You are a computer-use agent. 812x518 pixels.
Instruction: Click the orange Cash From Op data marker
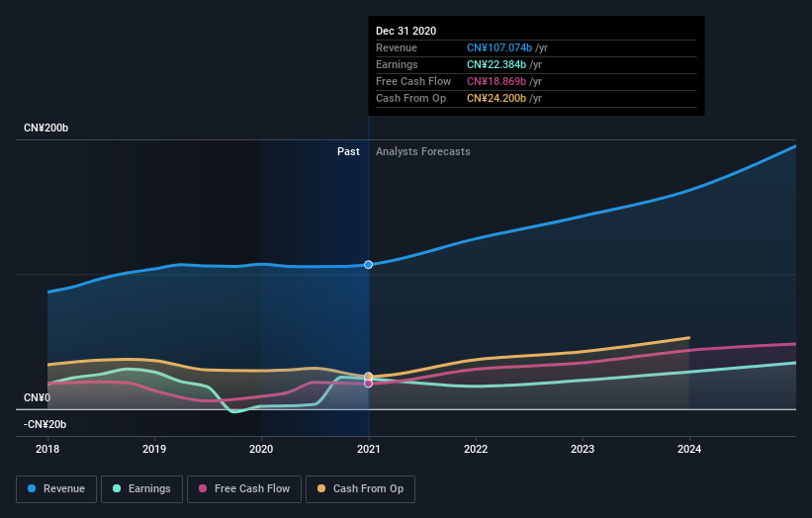(368, 377)
